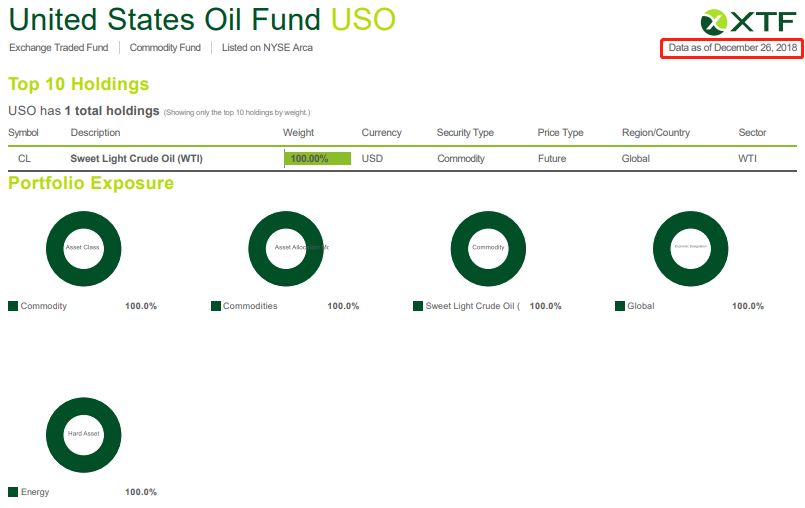Click the Portfolio Exposure heading
Screen dimensions: 805x508
tap(91, 183)
